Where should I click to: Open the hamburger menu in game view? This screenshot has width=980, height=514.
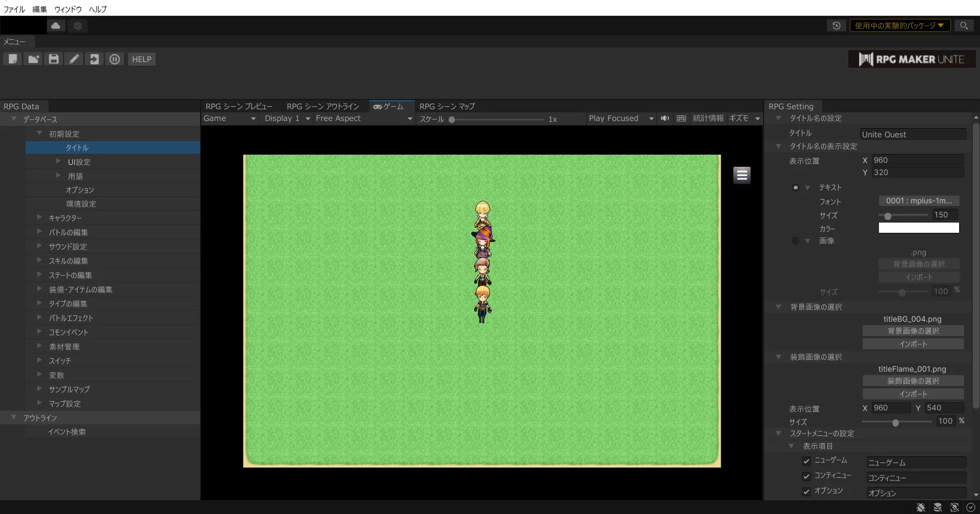pyautogui.click(x=742, y=175)
